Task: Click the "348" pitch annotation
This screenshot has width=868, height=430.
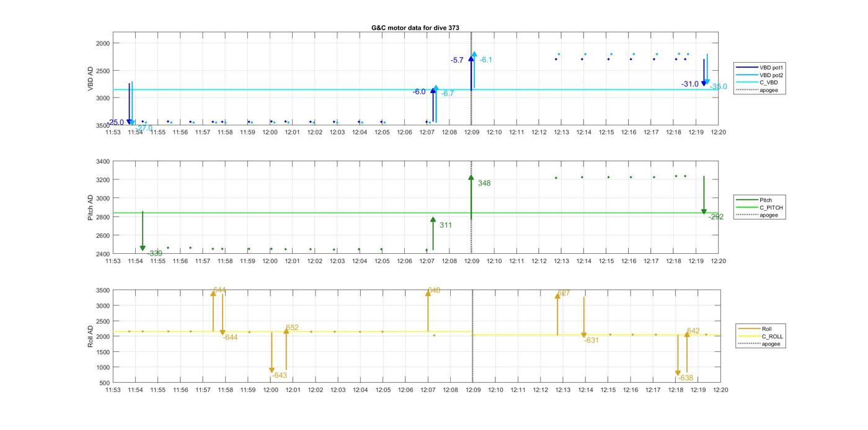Action: pos(484,184)
